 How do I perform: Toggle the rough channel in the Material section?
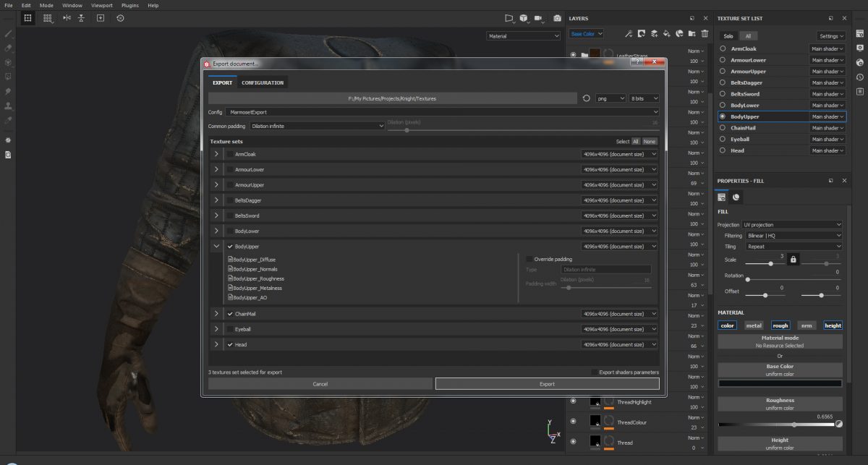780,325
